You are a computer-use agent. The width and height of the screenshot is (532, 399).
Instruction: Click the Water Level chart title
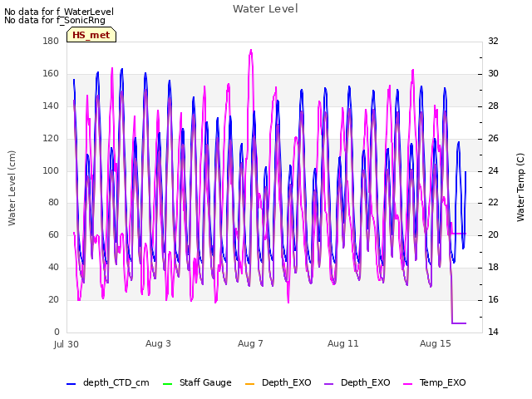(265, 9)
